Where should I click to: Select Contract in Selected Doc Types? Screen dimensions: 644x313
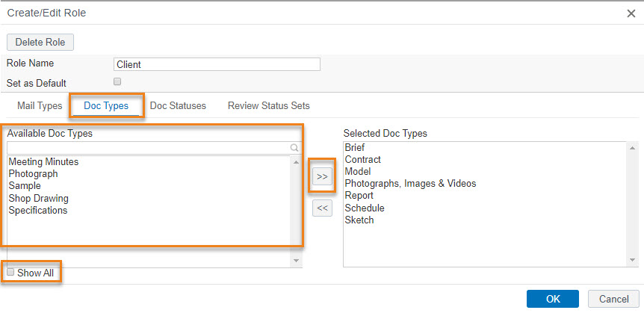pyautogui.click(x=362, y=159)
